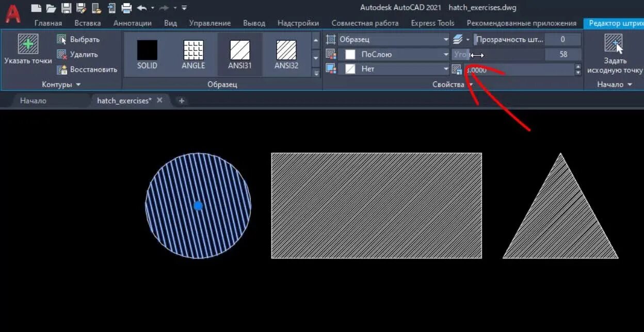Click the hatch scale input field
The width and height of the screenshot is (644, 332).
click(519, 70)
